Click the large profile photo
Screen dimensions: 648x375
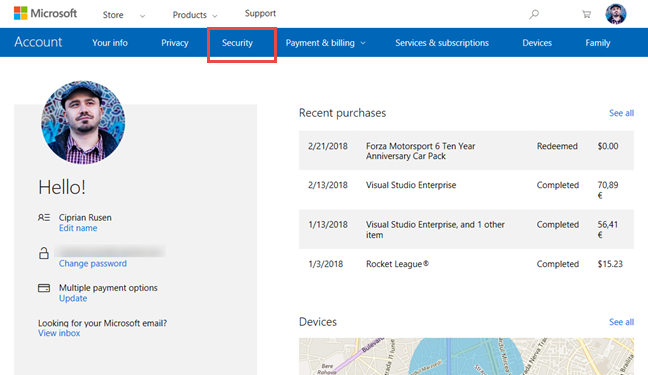pyautogui.click(x=83, y=122)
